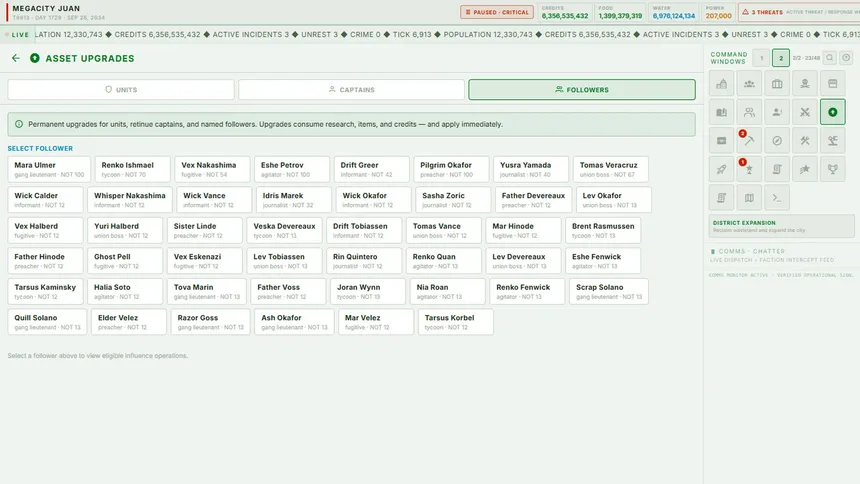Select the Tarsus Korbel follower card
The height and width of the screenshot is (484, 860).
point(456,322)
